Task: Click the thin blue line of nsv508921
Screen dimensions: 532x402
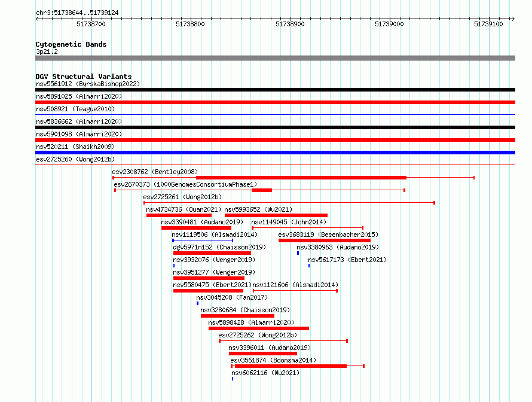Action: pyautogui.click(x=275, y=115)
